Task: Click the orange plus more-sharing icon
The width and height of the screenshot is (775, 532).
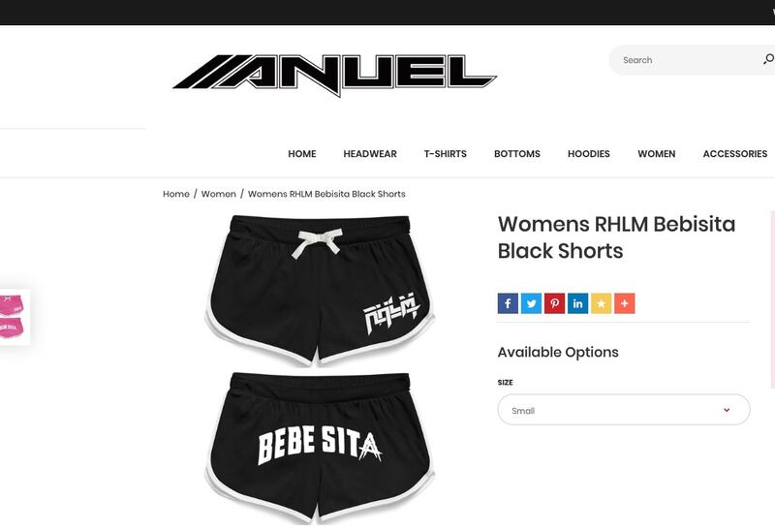Action: (x=624, y=303)
